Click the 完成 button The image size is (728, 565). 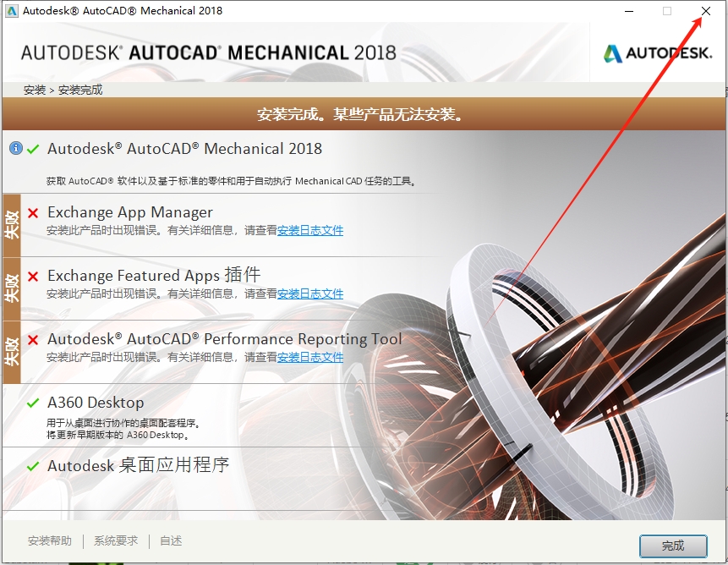673,546
